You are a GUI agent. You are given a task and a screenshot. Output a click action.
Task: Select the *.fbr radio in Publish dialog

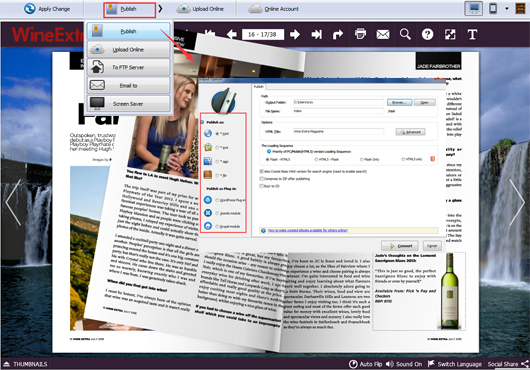click(x=217, y=175)
